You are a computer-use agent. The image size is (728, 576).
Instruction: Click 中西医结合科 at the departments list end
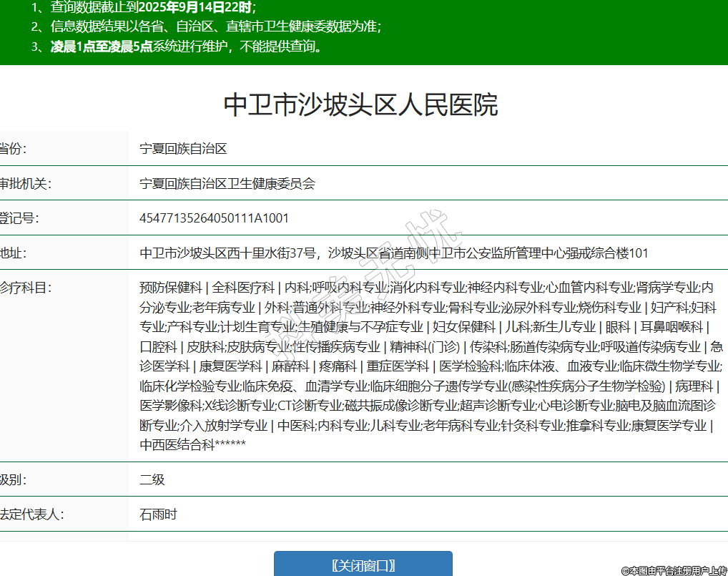177,445
